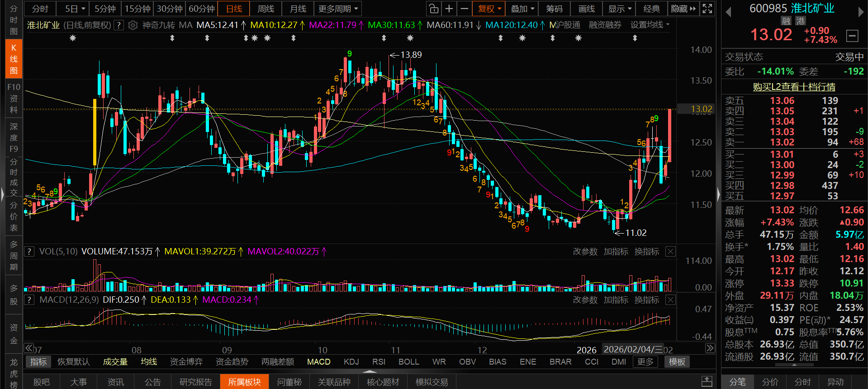Expand 更多周期 period dropdown
The width and height of the screenshot is (868, 389).
click(338, 9)
